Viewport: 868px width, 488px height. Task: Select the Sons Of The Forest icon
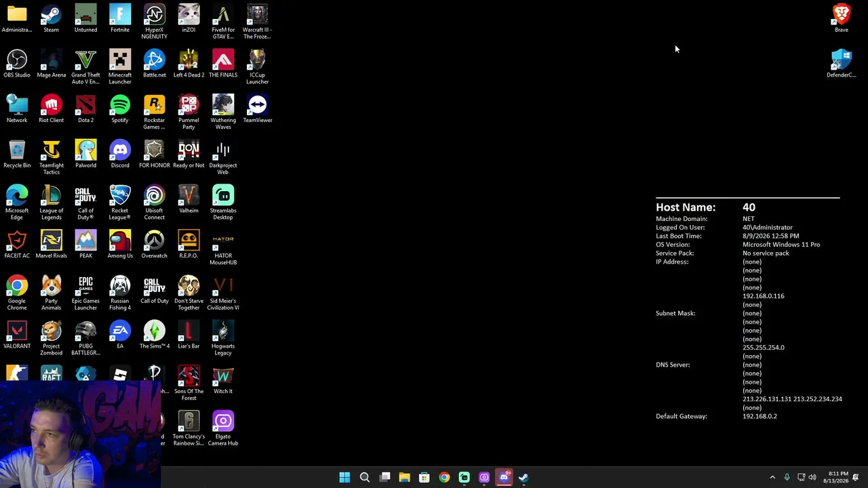(189, 383)
